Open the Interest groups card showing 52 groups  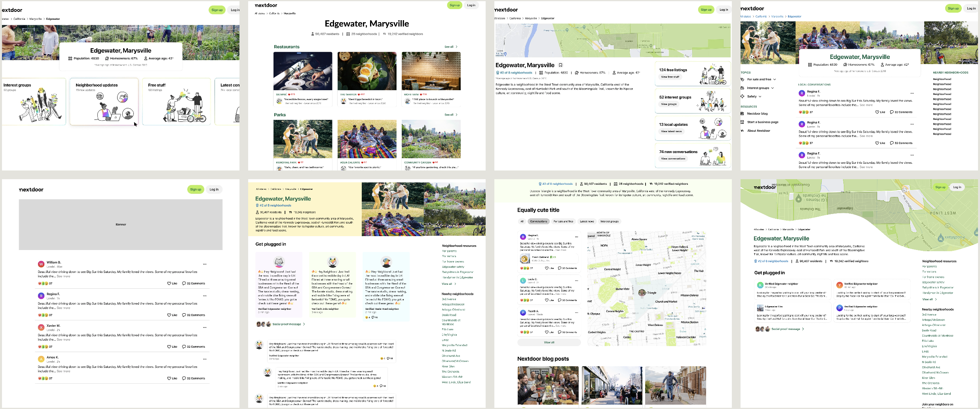[34, 102]
